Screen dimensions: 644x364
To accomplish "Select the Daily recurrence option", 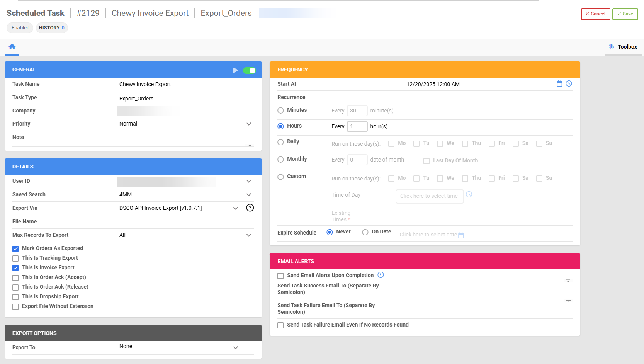I will pyautogui.click(x=280, y=142).
